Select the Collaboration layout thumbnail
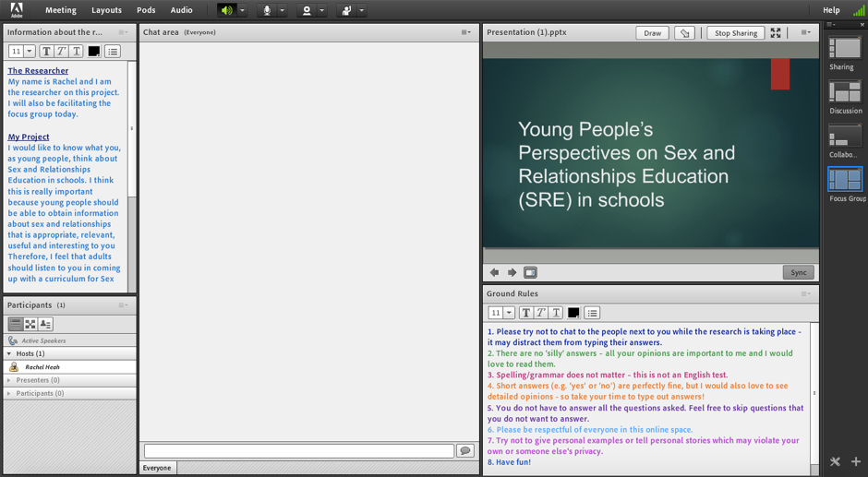This screenshot has width=868, height=477. pos(845,135)
